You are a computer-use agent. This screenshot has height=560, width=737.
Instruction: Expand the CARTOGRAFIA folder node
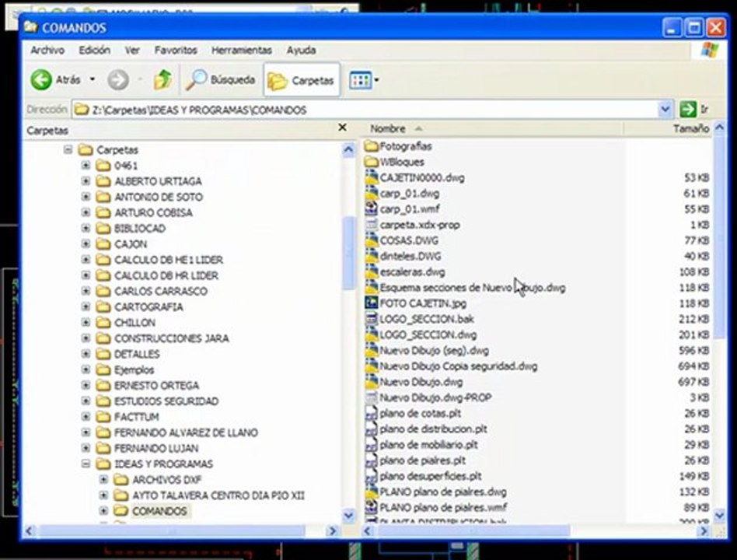point(86,306)
